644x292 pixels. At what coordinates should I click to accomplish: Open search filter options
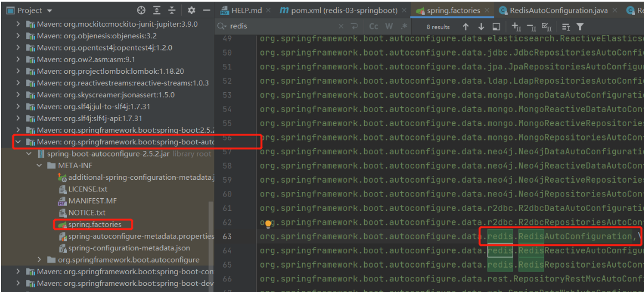[x=580, y=27]
